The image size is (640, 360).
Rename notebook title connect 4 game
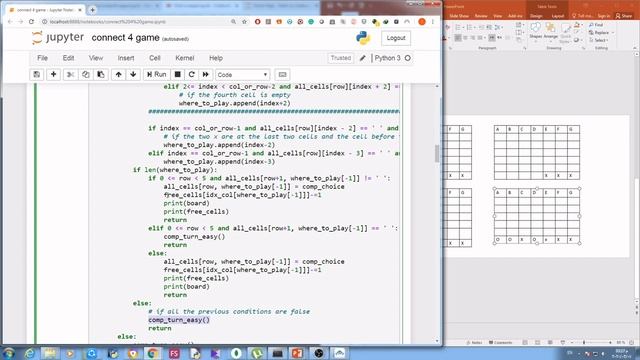point(125,38)
